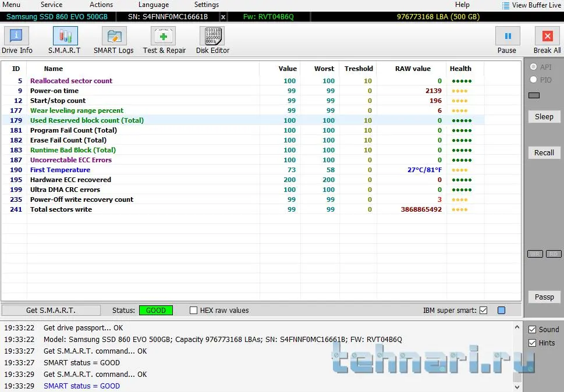Screen dimensions: 564x392
Task: Click the green GOOD status indicator
Action: click(156, 310)
